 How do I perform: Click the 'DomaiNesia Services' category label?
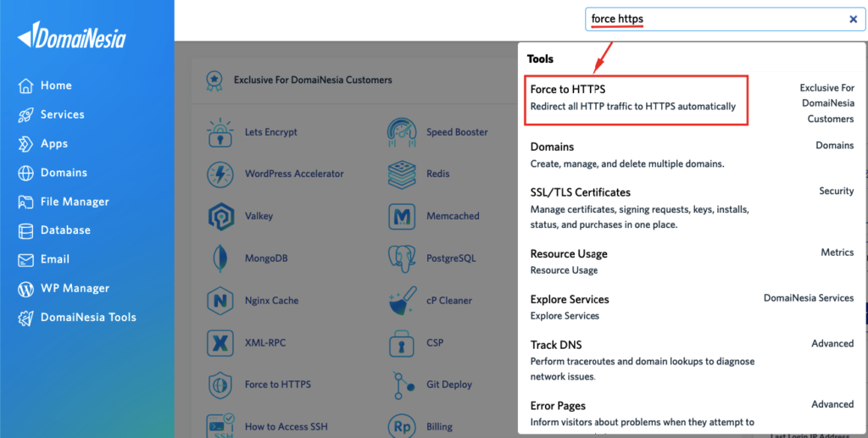(809, 298)
